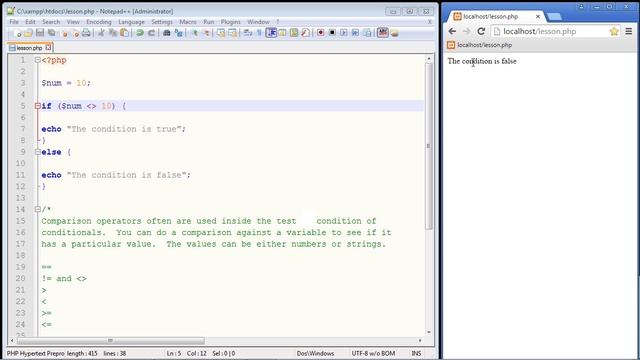Viewport: 640px width, 360px height.
Task: Open a new Chrome tab
Action: tap(554, 17)
